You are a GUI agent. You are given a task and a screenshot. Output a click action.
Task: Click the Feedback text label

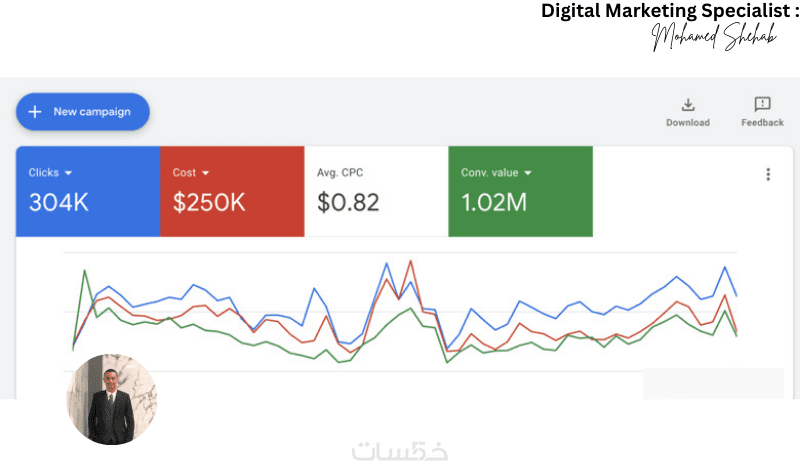(x=762, y=123)
